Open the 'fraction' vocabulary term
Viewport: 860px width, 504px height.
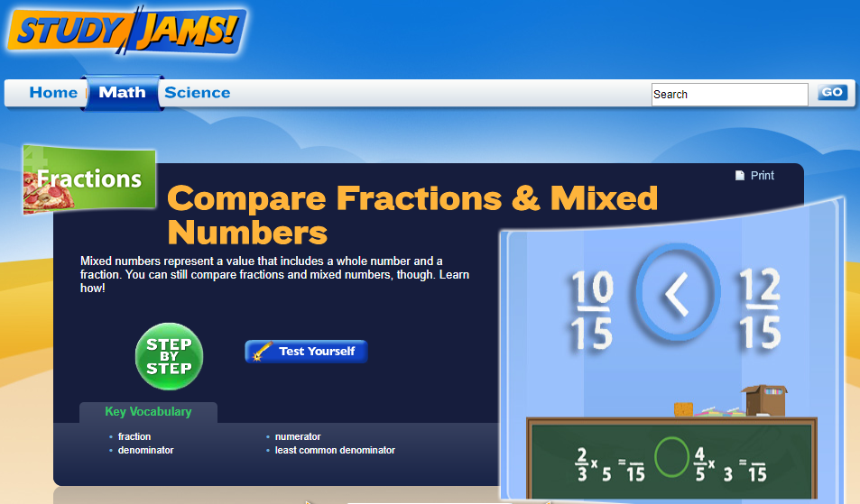point(134,436)
